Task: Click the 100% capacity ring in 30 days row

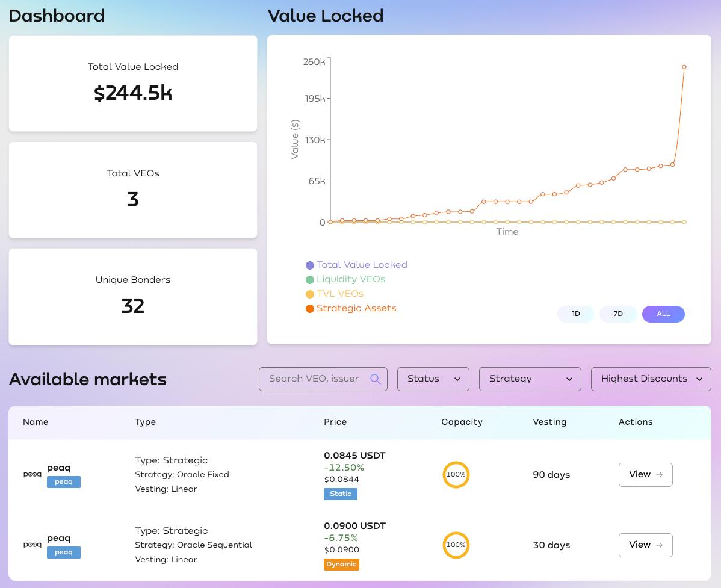Action: tap(456, 545)
